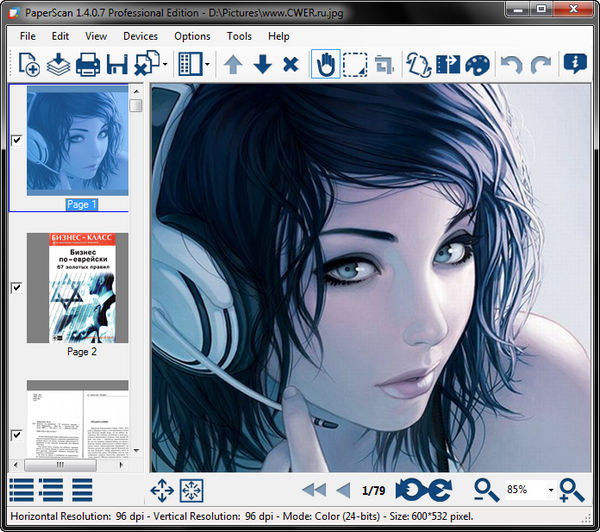Select the Page 2 book cover thumbnail
The width and height of the screenshot is (600, 532).
[x=77, y=288]
